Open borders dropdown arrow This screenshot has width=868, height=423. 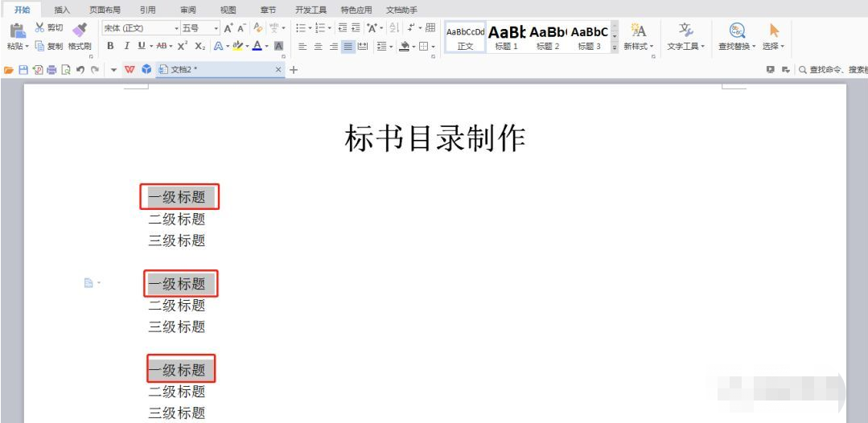(x=433, y=47)
